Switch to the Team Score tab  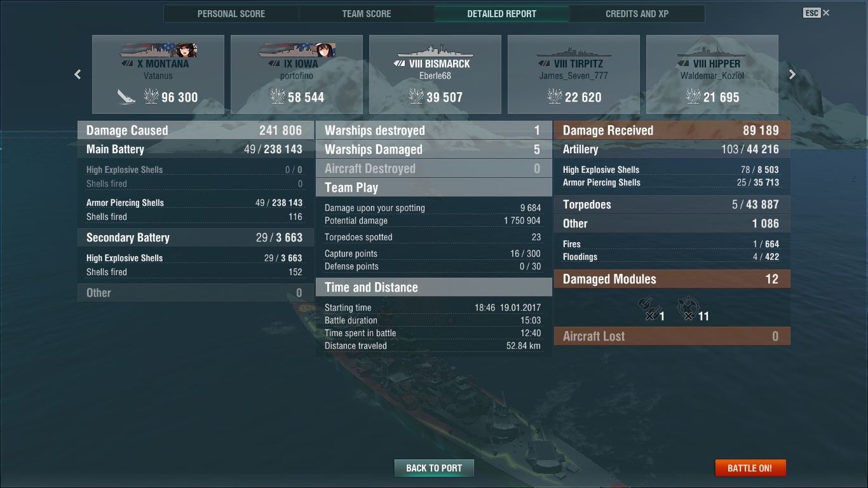(367, 13)
